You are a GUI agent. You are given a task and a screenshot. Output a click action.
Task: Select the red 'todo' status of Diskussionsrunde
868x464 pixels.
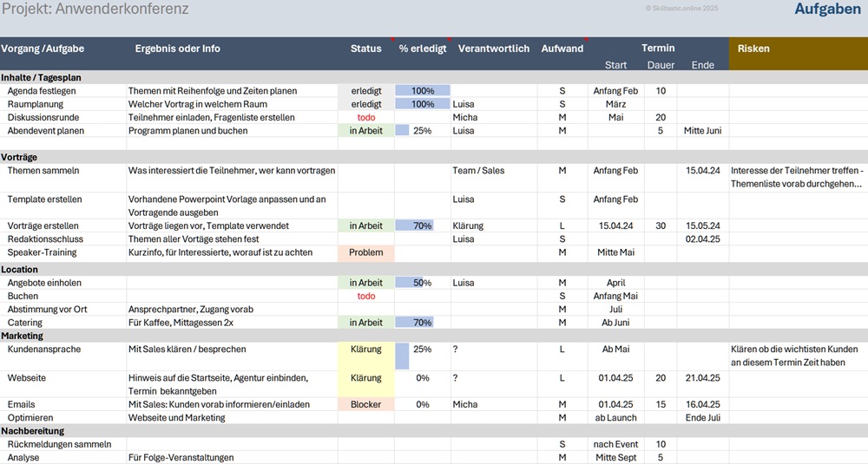click(x=366, y=117)
